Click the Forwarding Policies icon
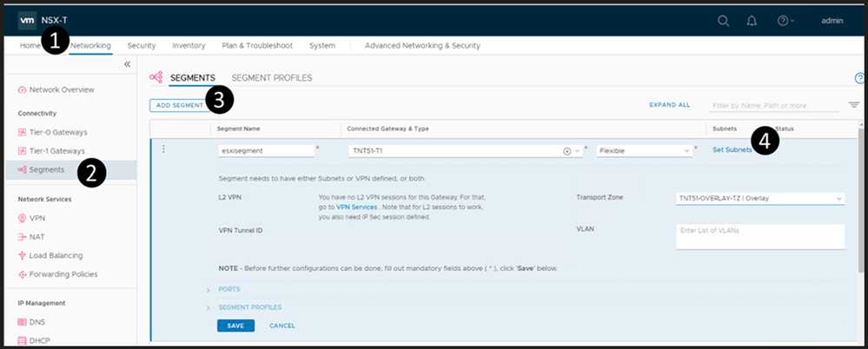Screen dimensions: 868x349 tap(22, 274)
